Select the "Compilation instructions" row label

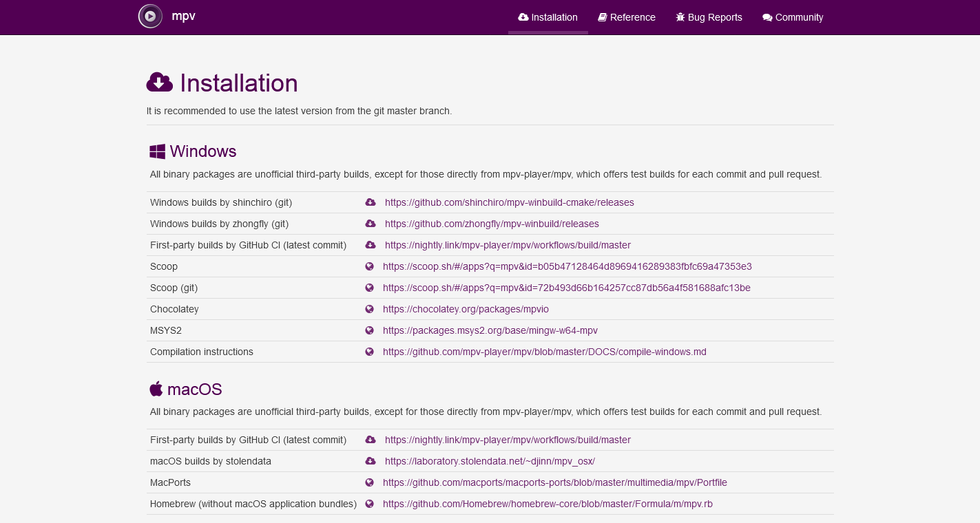click(202, 352)
